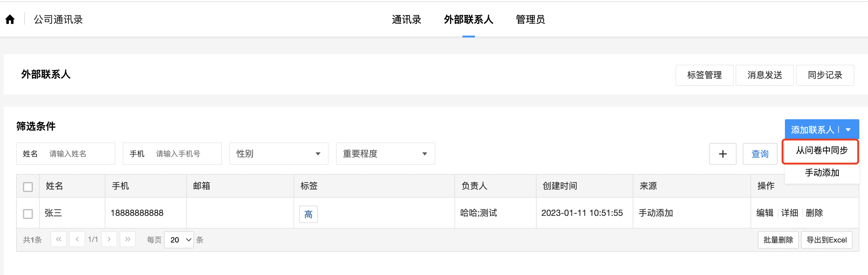This screenshot has height=275, width=868.
Task: Click the 高 tag on 张三 row
Action: pyautogui.click(x=308, y=214)
